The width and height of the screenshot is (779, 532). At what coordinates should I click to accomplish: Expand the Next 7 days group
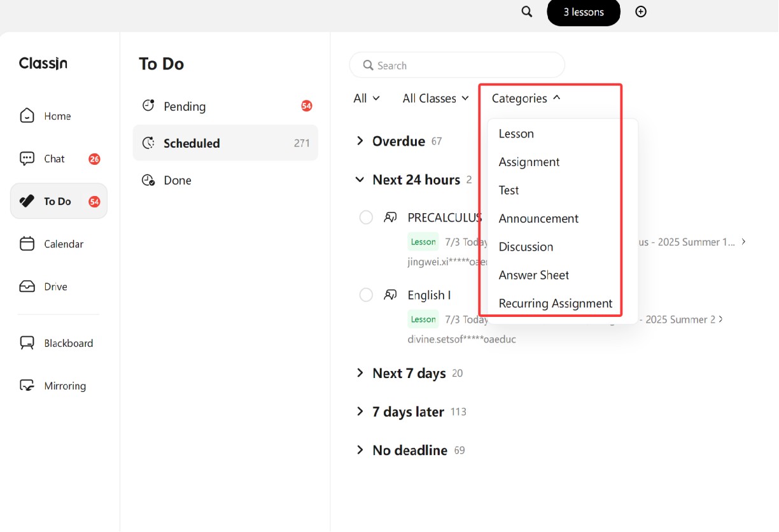click(x=360, y=374)
